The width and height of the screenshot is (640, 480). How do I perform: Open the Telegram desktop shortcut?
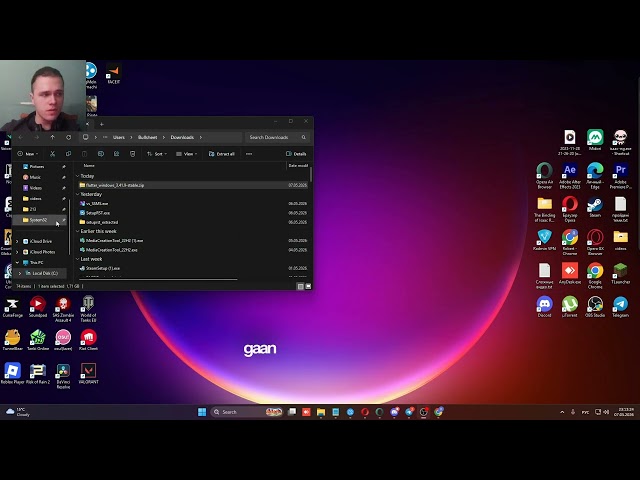click(620, 307)
